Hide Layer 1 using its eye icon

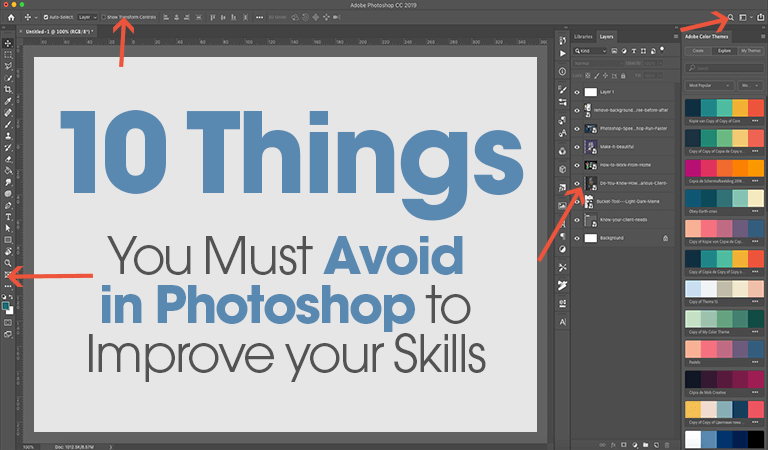point(577,92)
